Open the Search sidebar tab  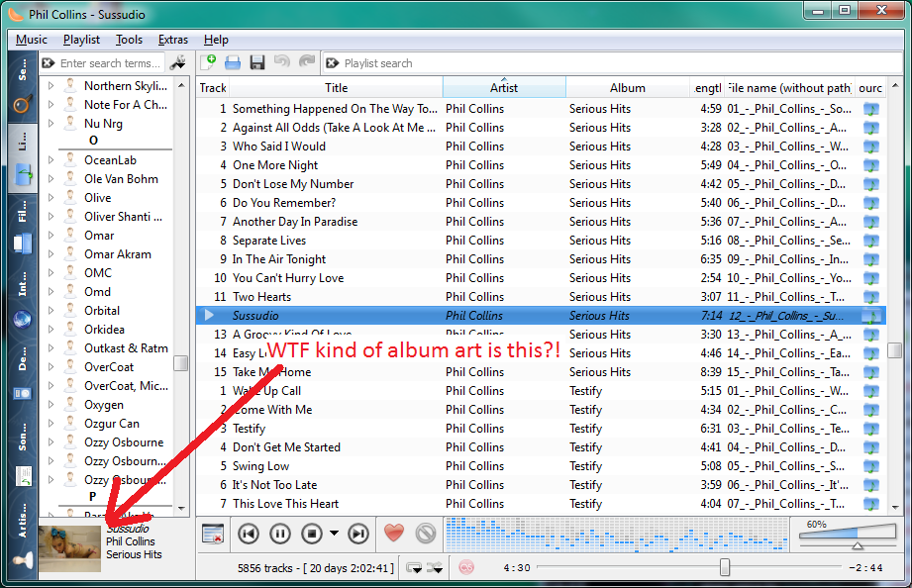[23, 86]
